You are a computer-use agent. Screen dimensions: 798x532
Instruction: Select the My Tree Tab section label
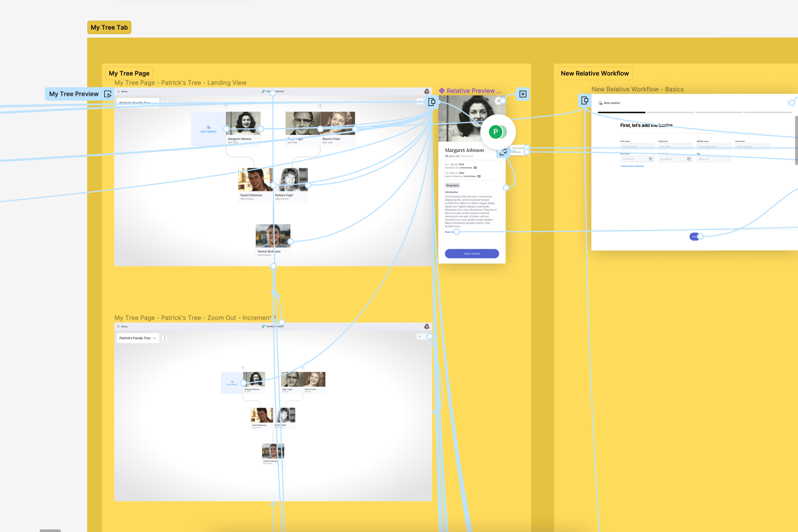click(x=109, y=28)
